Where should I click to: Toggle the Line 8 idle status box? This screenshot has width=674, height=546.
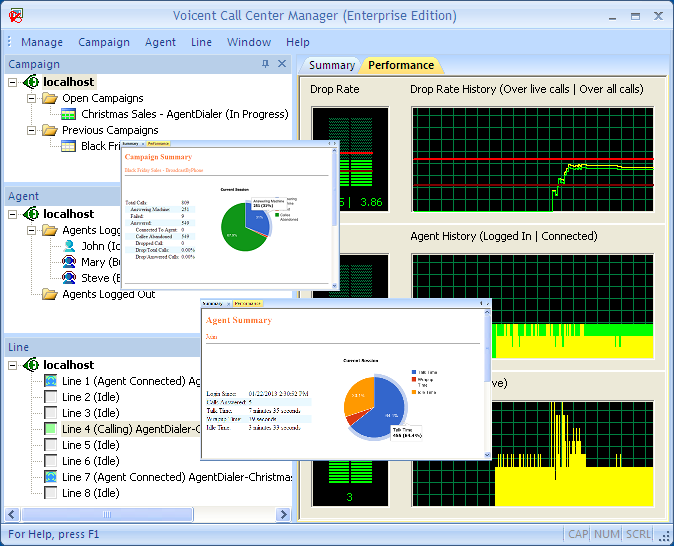50,493
